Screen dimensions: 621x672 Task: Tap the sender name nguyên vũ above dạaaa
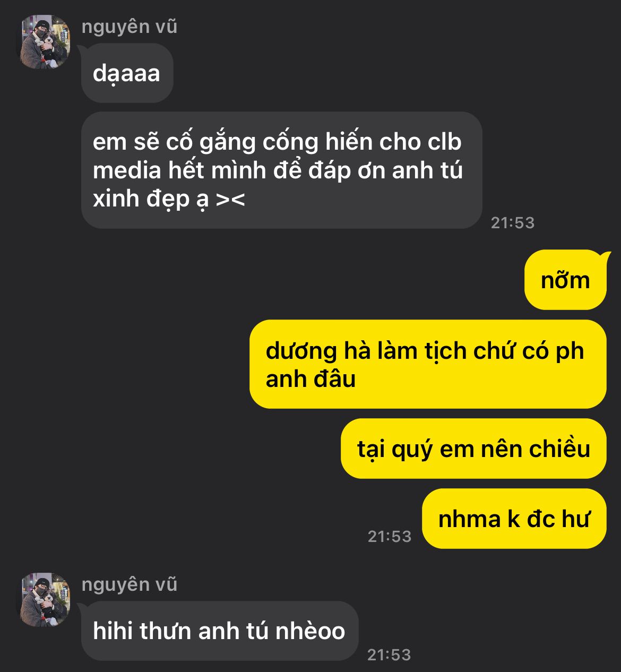130,27
